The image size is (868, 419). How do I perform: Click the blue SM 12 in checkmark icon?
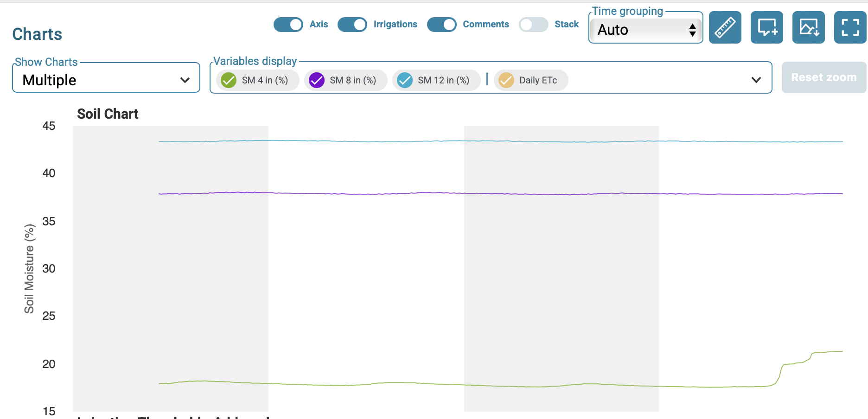coord(405,80)
